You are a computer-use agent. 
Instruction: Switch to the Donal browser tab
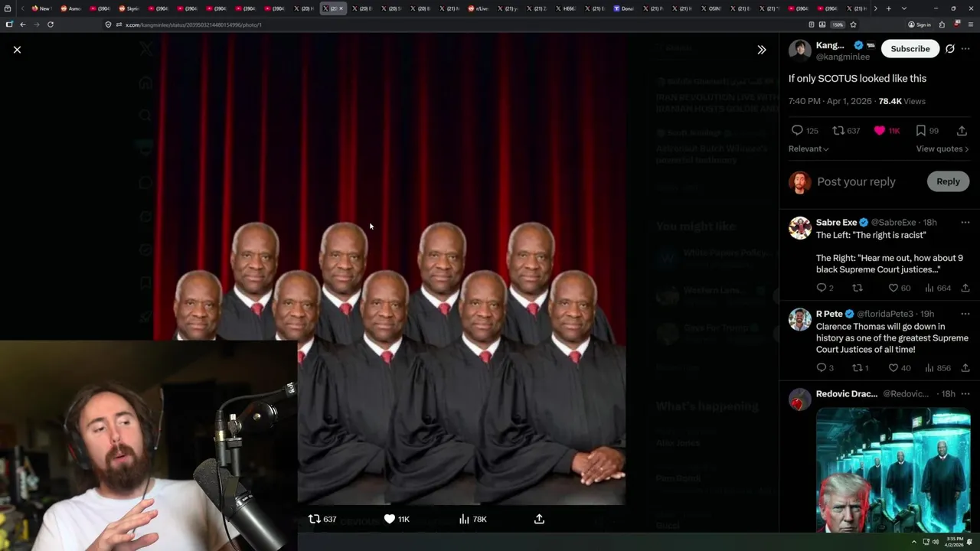(x=623, y=8)
